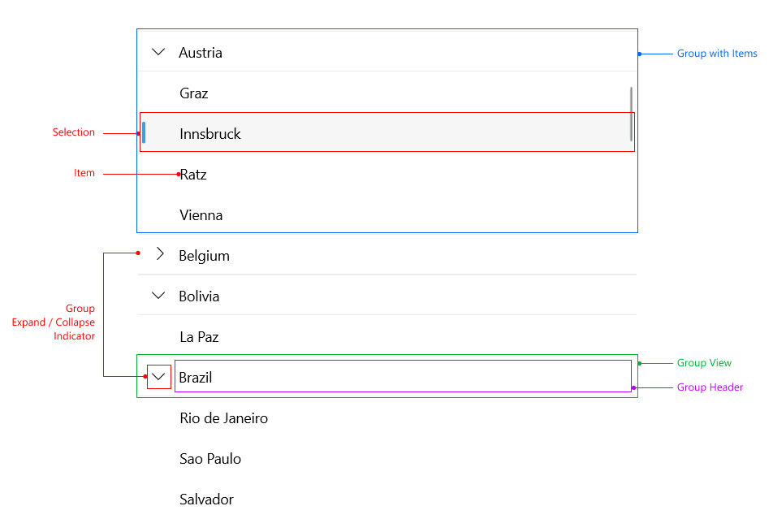The width and height of the screenshot is (773, 532).
Task: Click the selected Innsbruck item
Action: click(x=210, y=134)
